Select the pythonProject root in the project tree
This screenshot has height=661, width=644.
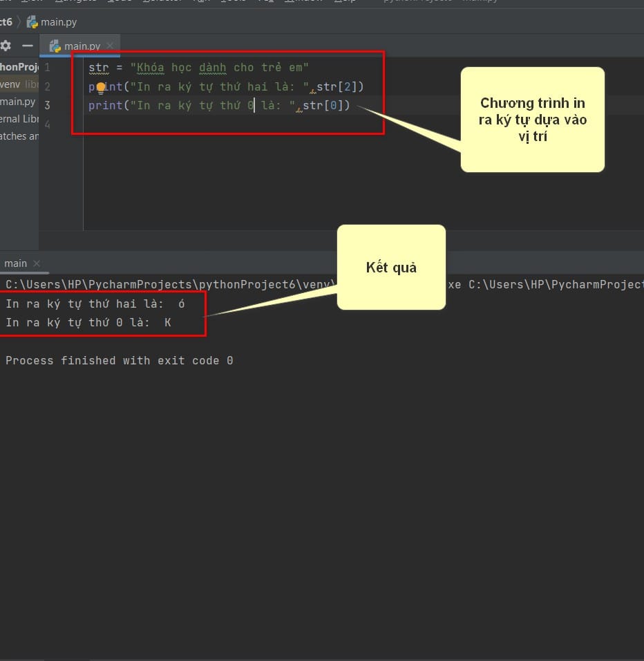pos(19,67)
